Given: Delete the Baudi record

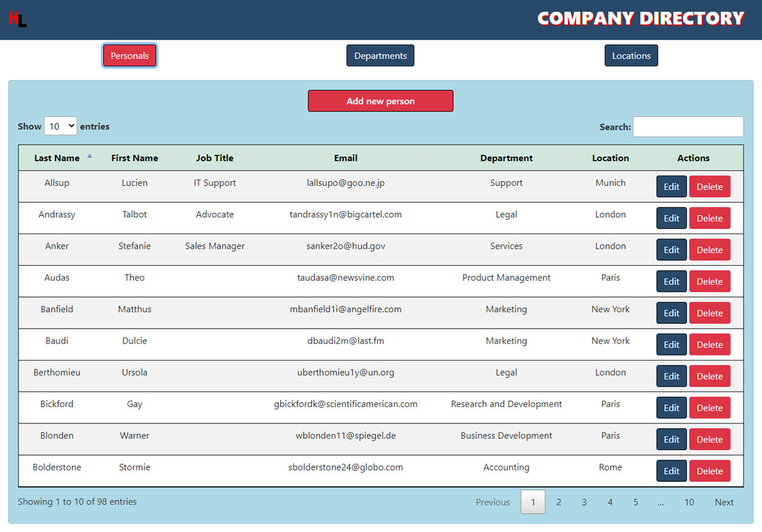Looking at the screenshot, I should (709, 344).
